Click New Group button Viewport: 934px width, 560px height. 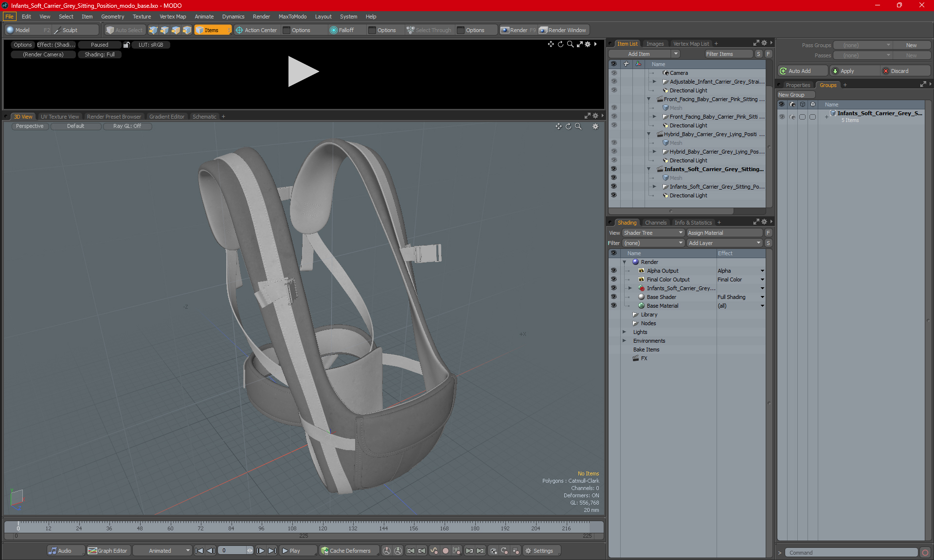(x=795, y=95)
